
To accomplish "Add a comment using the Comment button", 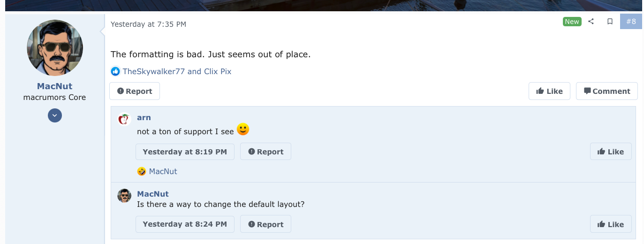I will [x=607, y=91].
